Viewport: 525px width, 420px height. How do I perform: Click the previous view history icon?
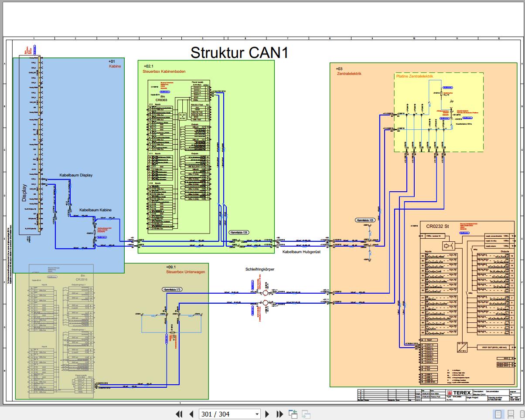pos(293,414)
